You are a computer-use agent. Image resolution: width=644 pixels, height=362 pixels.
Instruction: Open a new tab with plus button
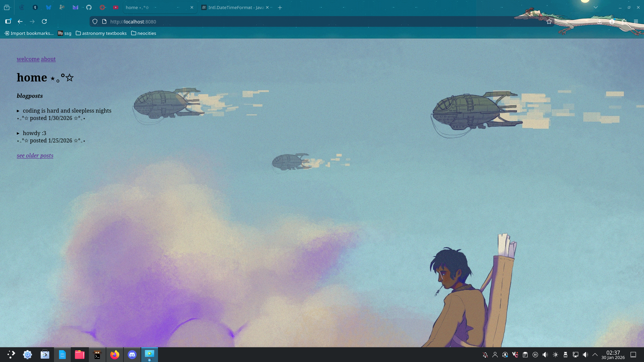tap(280, 7)
